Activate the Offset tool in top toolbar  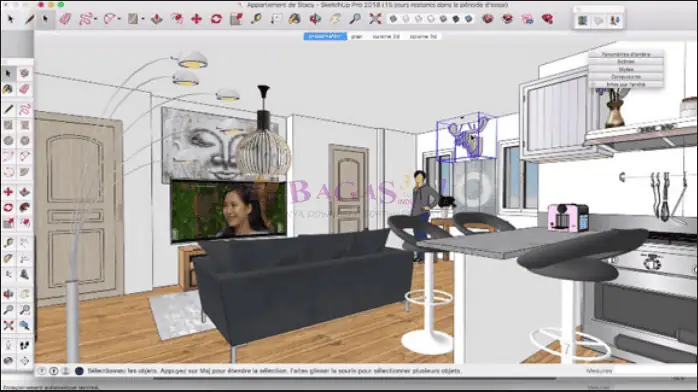coord(177,19)
